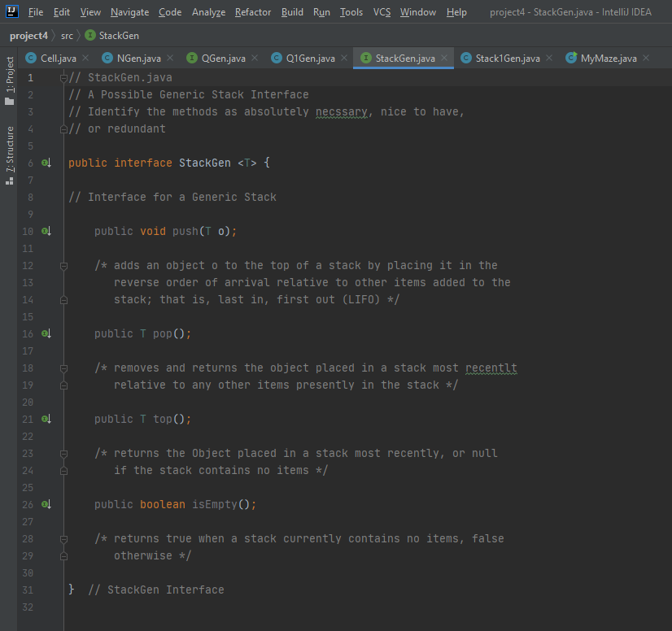Open the Tools menu

(x=351, y=12)
